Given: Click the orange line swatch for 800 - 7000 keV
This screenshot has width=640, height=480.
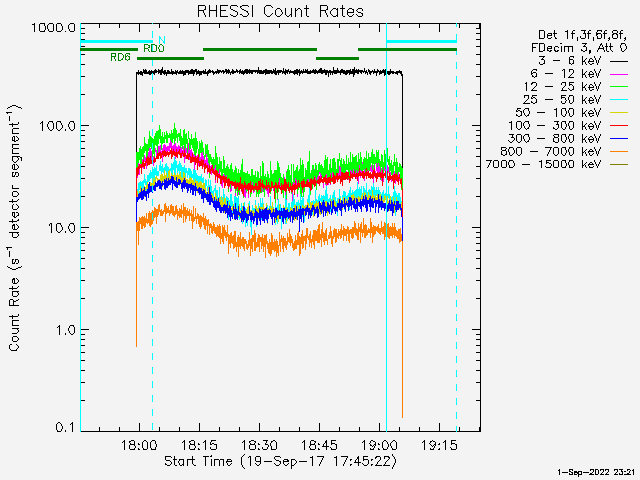Looking at the screenshot, I should pos(619,152).
